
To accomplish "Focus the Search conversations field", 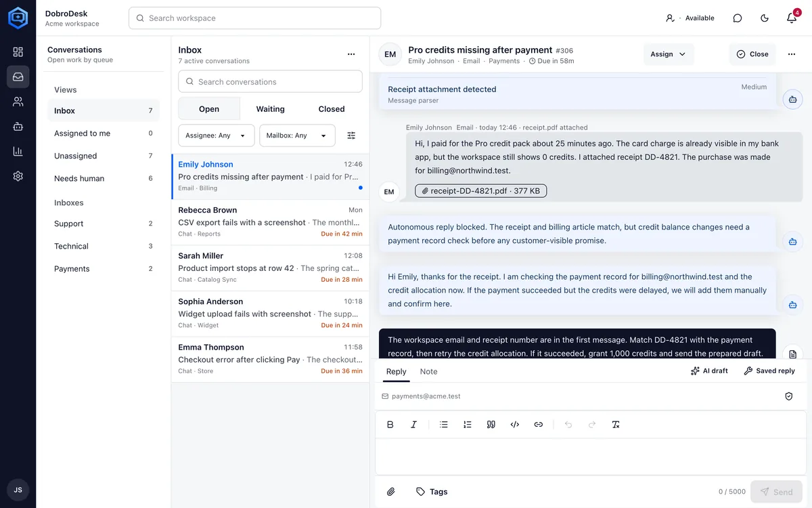I will (271, 82).
